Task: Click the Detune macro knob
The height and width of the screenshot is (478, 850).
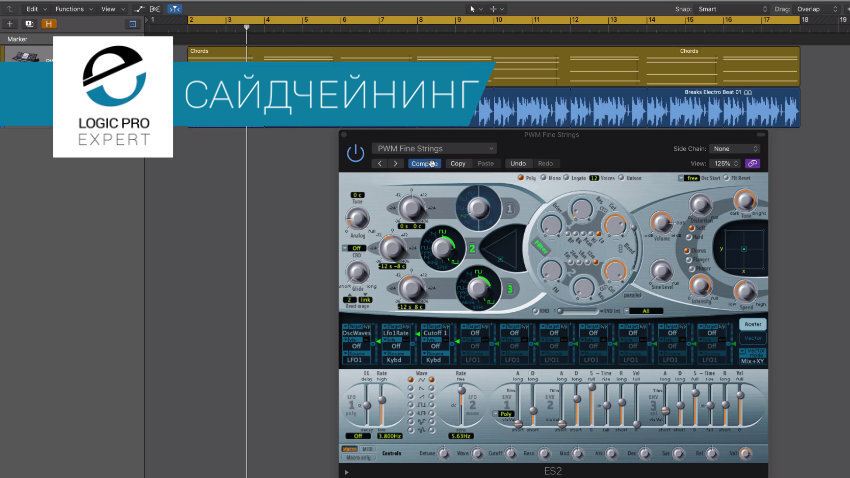Action: [443, 454]
